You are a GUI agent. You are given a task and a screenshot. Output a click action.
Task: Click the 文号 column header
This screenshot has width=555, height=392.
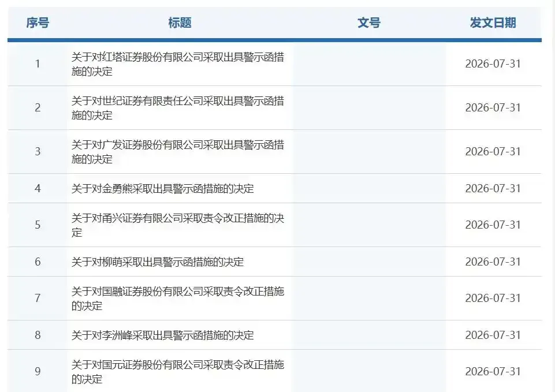click(369, 23)
